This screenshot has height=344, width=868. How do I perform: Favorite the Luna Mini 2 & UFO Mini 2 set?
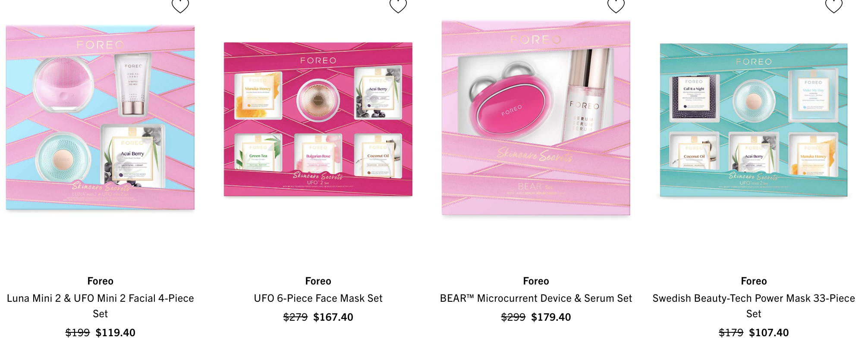(180, 5)
